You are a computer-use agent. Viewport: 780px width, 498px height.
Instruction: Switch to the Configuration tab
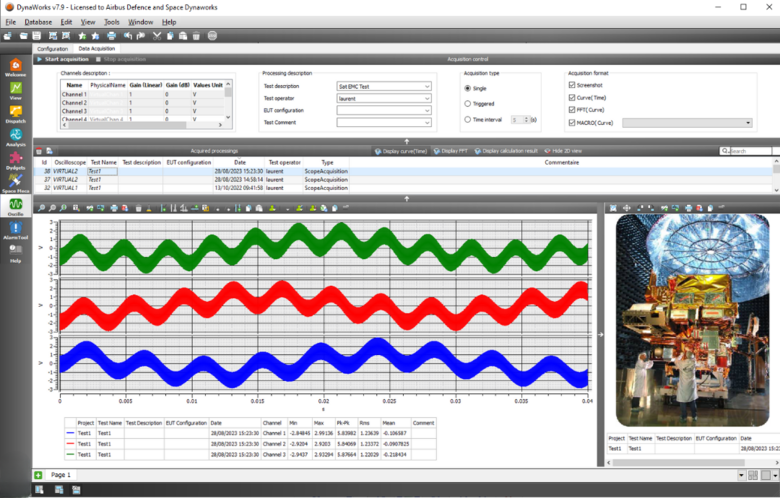coord(52,49)
